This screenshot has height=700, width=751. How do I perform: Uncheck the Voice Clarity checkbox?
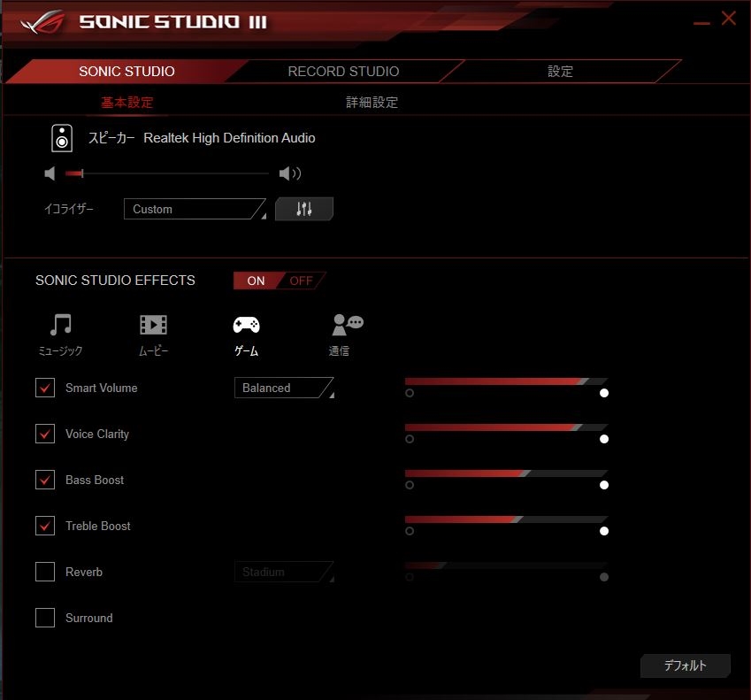(45, 434)
